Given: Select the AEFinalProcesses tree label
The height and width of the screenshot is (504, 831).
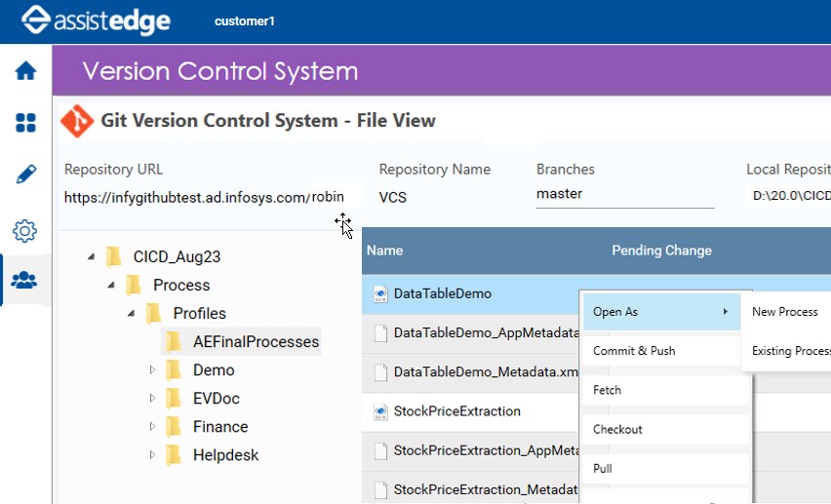Looking at the screenshot, I should 256,342.
